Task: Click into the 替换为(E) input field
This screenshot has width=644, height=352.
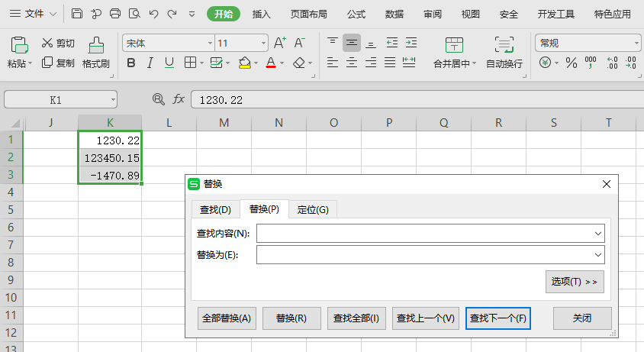Action: [423, 254]
